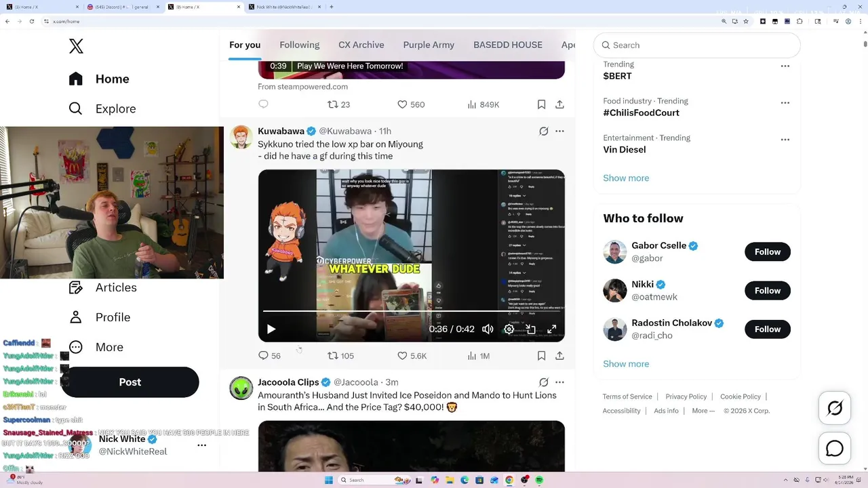
Task: Click Grok icon on Kuwabawa post
Action: 543,131
